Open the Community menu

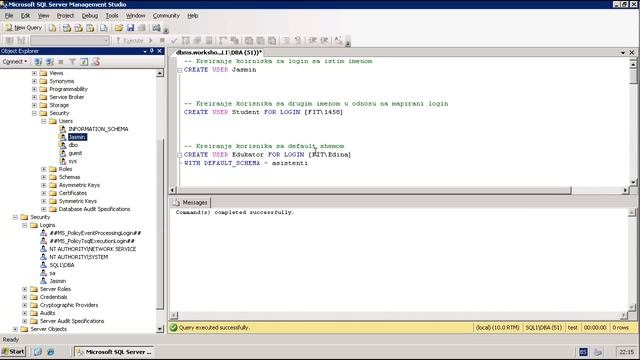point(166,16)
